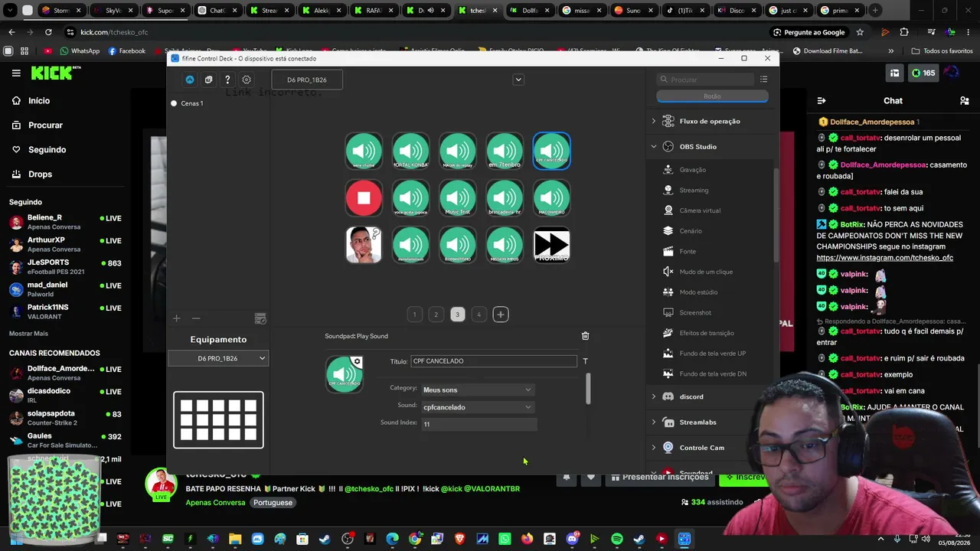
Task: Click the properties panel scrollbar
Action: point(588,389)
